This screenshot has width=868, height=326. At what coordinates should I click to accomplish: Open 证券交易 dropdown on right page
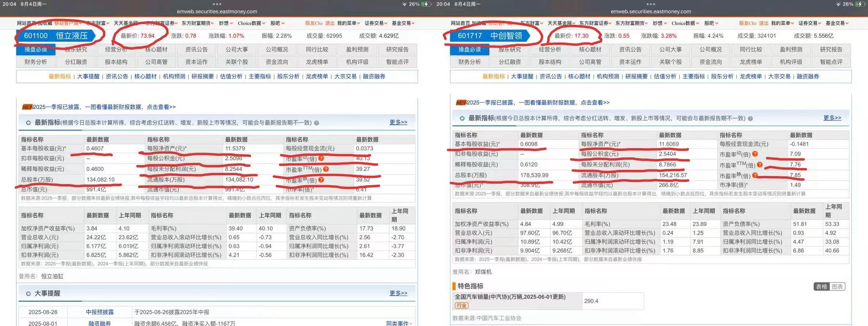click(810, 23)
